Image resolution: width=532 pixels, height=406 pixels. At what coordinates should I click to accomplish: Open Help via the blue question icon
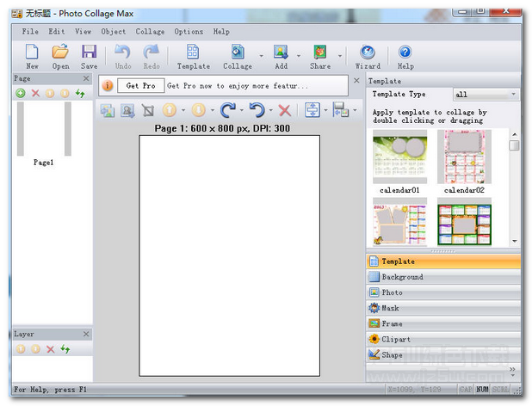point(405,57)
